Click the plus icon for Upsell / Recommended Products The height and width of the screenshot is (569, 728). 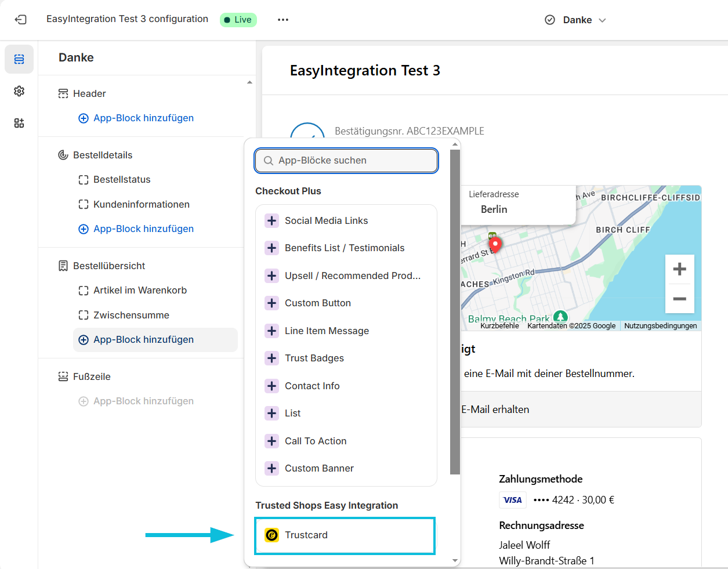[271, 276]
